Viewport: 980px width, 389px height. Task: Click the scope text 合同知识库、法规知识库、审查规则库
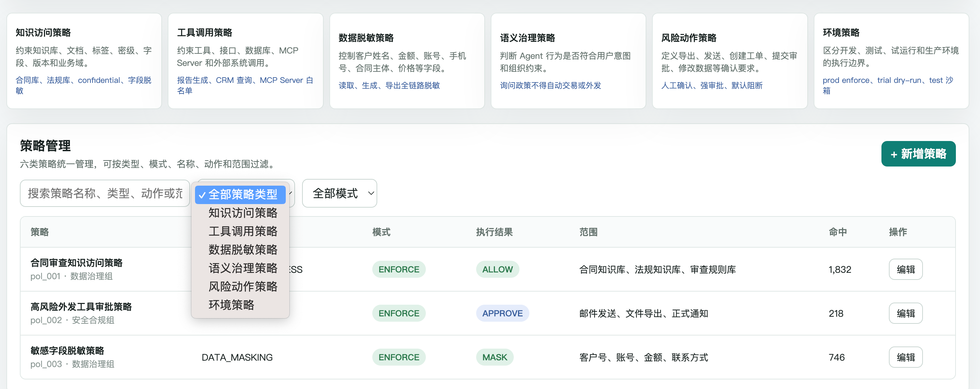pyautogui.click(x=657, y=270)
